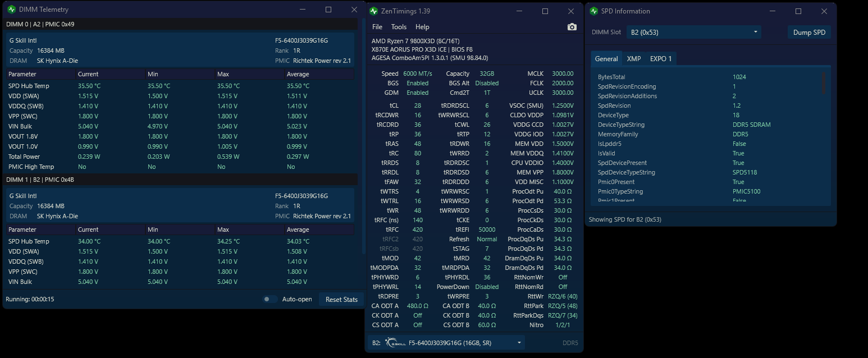Maximize the ZenTimings window
The image size is (868, 358).
point(545,11)
